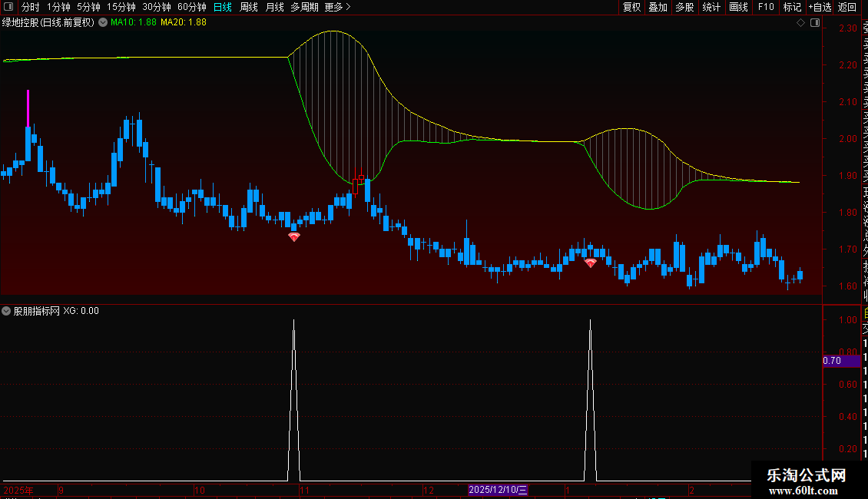Click the 1.60 price axis label
This screenshot has height=499, width=868.
[x=848, y=286]
